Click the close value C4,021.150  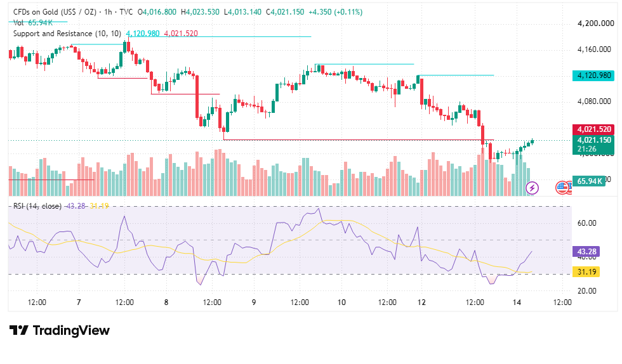point(285,12)
